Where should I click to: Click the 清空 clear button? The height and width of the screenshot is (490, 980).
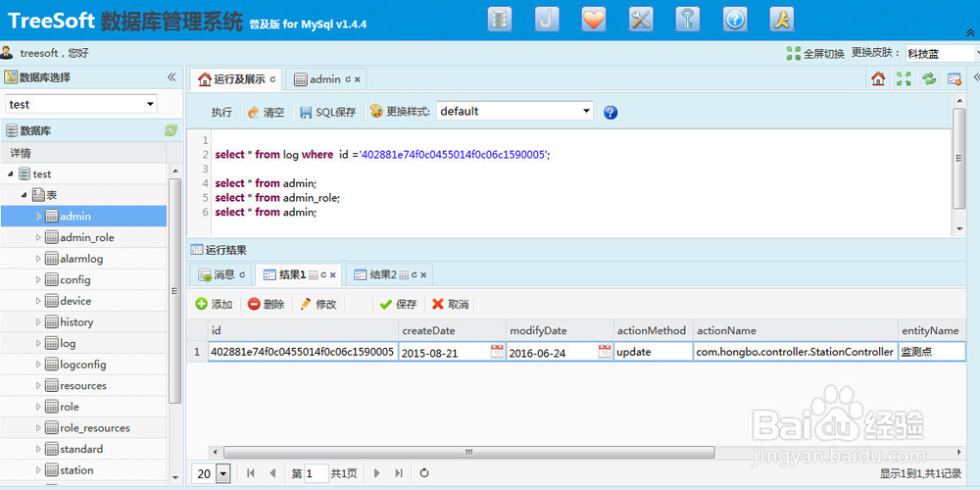[x=266, y=113]
